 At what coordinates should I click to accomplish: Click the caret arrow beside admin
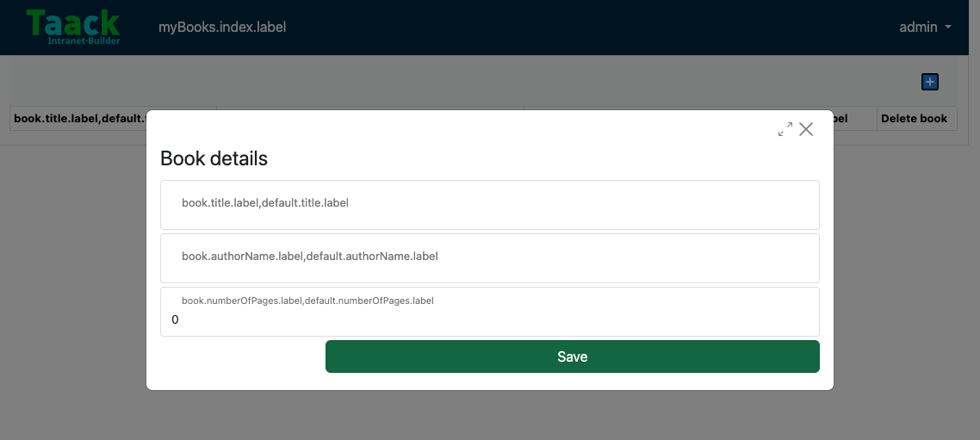click(x=948, y=27)
